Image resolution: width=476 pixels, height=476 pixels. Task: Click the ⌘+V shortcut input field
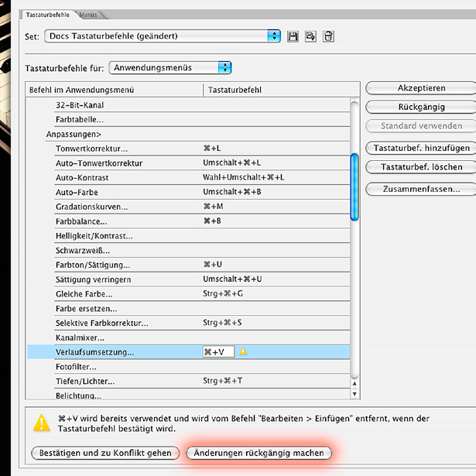pyautogui.click(x=218, y=352)
